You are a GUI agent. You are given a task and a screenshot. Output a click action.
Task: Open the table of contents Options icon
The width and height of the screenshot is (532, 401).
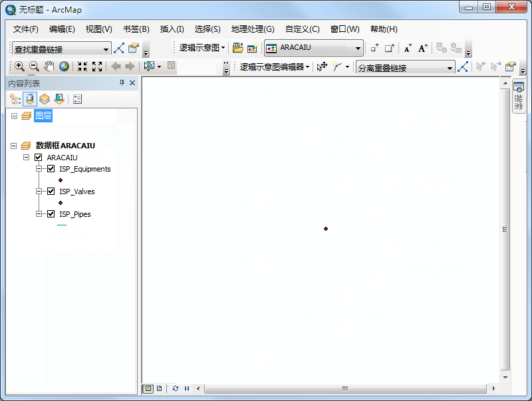click(x=77, y=99)
